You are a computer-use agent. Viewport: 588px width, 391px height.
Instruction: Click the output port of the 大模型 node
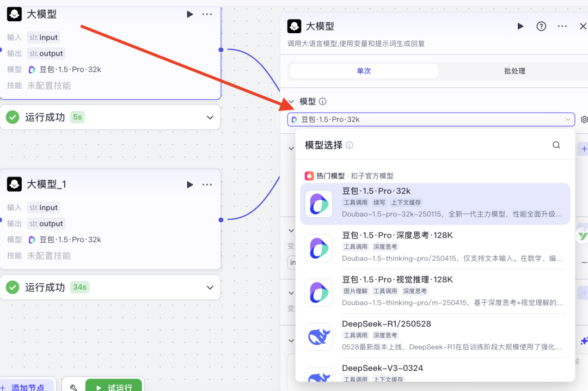coord(221,50)
